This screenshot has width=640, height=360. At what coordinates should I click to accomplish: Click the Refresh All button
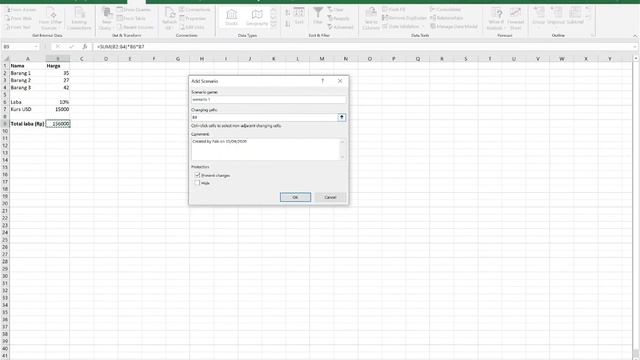(169, 19)
